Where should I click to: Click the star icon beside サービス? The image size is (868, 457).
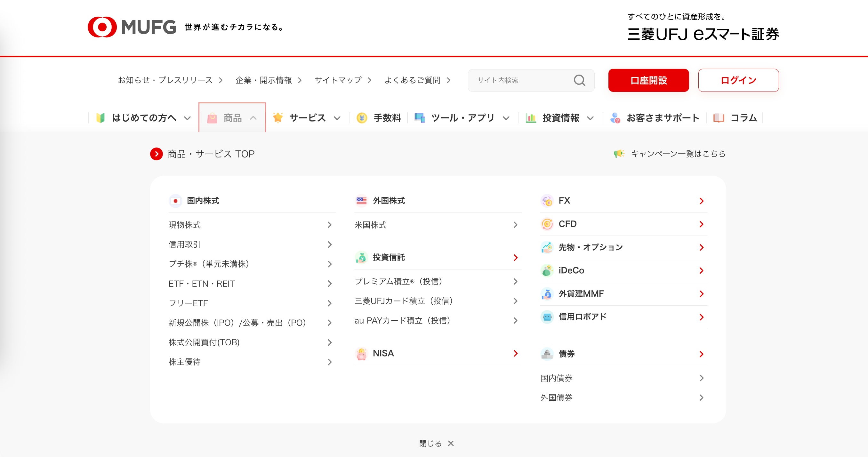tap(278, 118)
